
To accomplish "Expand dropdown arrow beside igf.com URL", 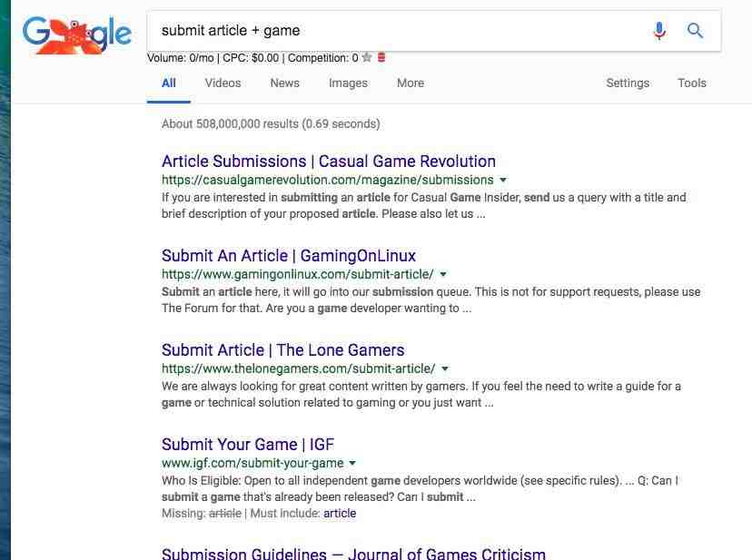I will 352,464.
